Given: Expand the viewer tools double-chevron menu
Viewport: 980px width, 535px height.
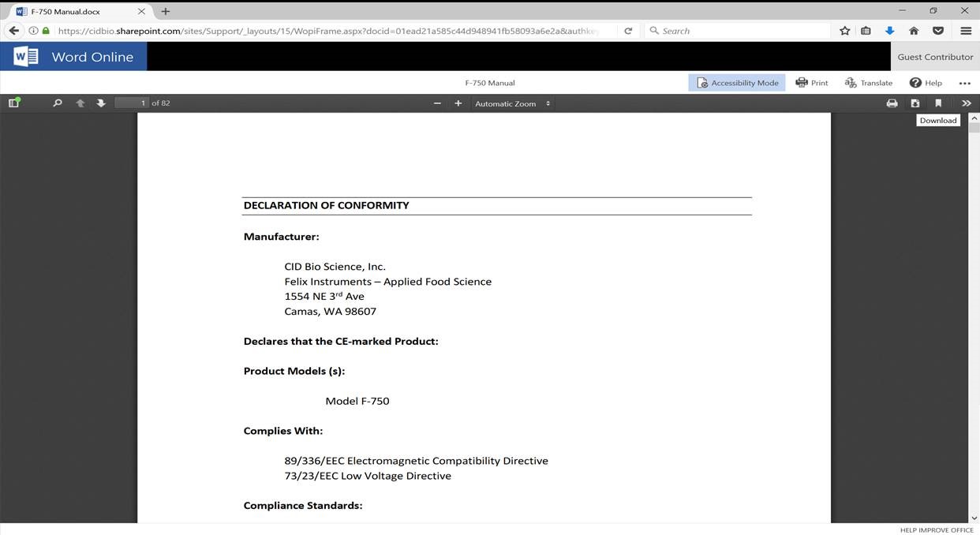Looking at the screenshot, I should point(966,103).
